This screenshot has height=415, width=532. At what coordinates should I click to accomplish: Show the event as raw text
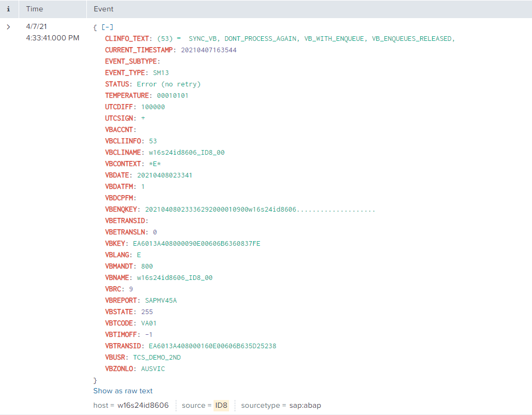123,391
